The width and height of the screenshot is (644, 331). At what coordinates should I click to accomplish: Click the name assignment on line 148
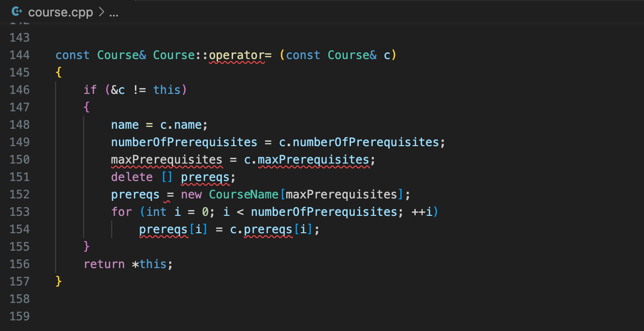click(x=125, y=124)
